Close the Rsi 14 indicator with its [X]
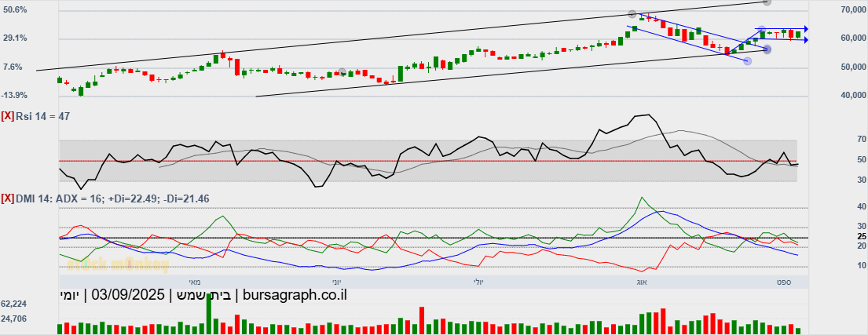Image resolution: width=868 pixels, height=335 pixels. point(8,115)
